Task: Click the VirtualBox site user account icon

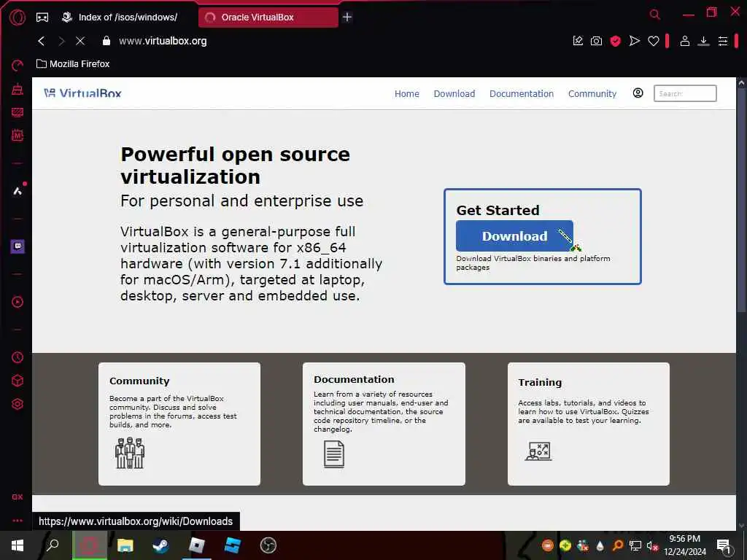Action: click(x=638, y=93)
